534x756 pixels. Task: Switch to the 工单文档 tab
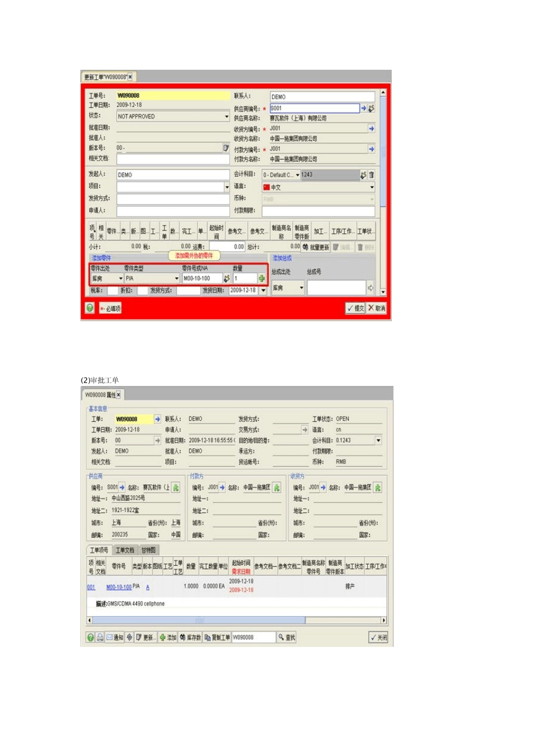(125, 550)
